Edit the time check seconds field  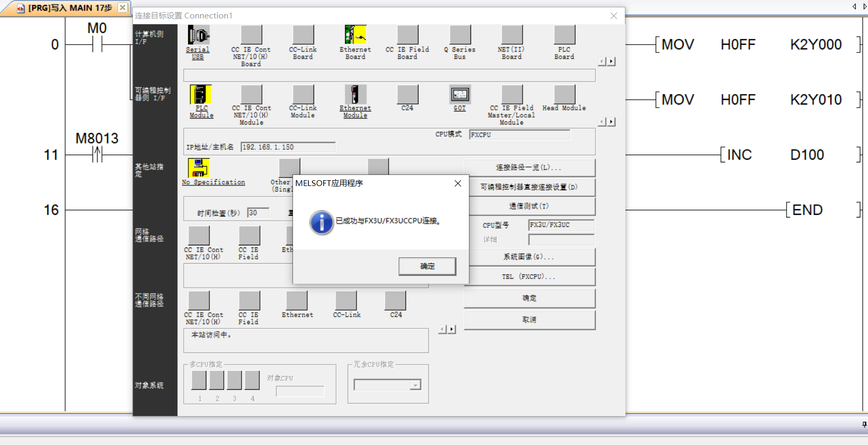coord(258,213)
